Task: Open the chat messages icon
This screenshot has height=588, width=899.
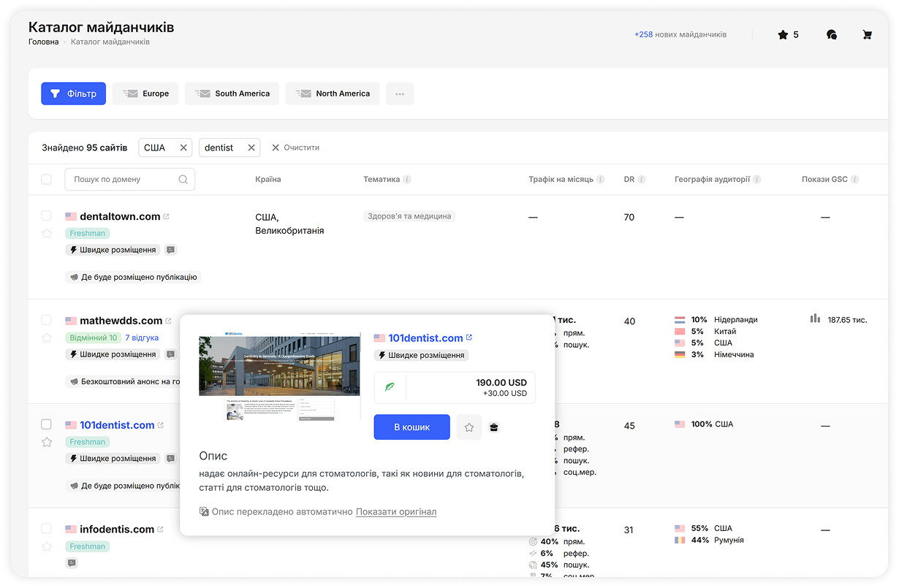Action: click(831, 34)
